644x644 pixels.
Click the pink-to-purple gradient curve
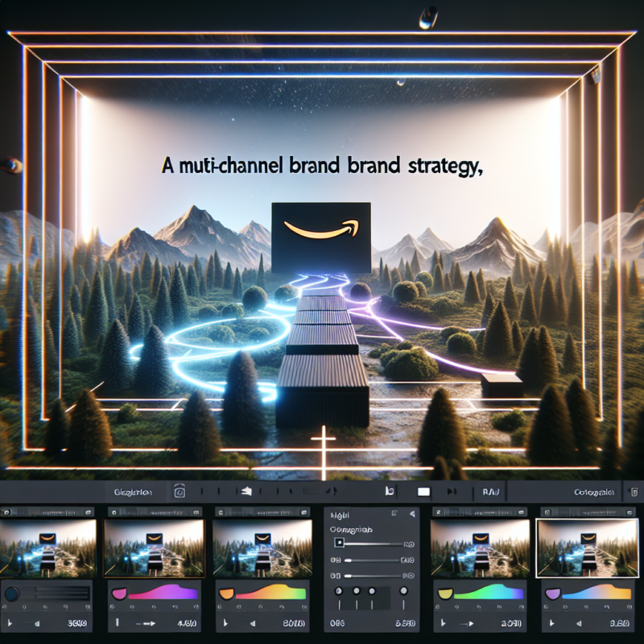pyautogui.click(x=163, y=592)
